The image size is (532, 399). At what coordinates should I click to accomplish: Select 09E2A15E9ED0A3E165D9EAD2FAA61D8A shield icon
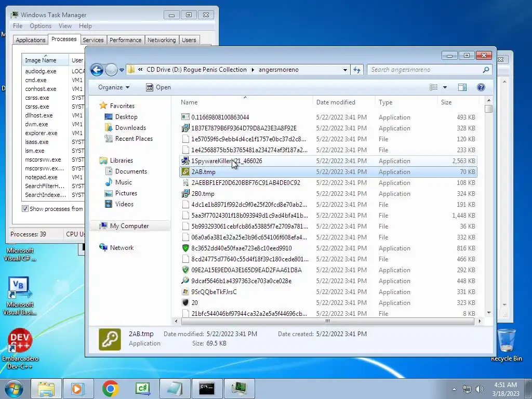(x=185, y=270)
